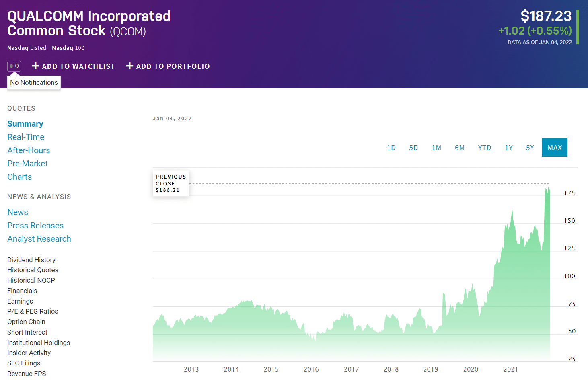Image resolution: width=588 pixels, height=390 pixels.
Task: Open Analyst Research page
Action: pos(39,239)
